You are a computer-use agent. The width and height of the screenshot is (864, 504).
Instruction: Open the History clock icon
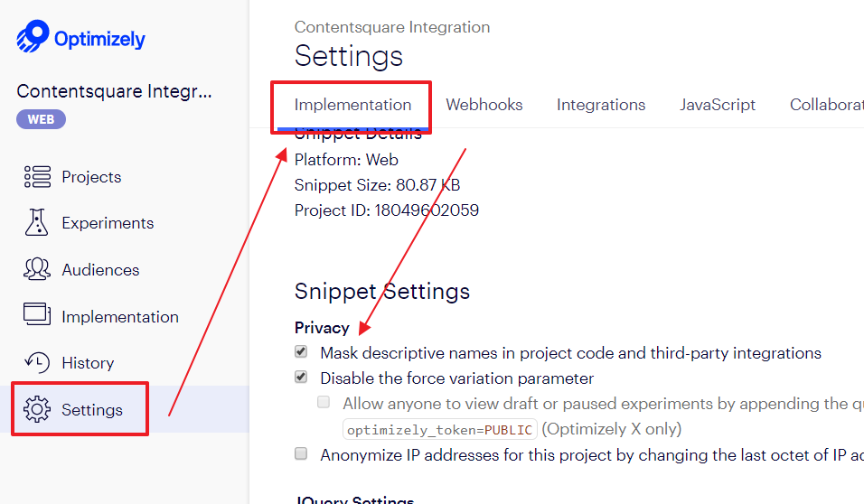coord(37,362)
